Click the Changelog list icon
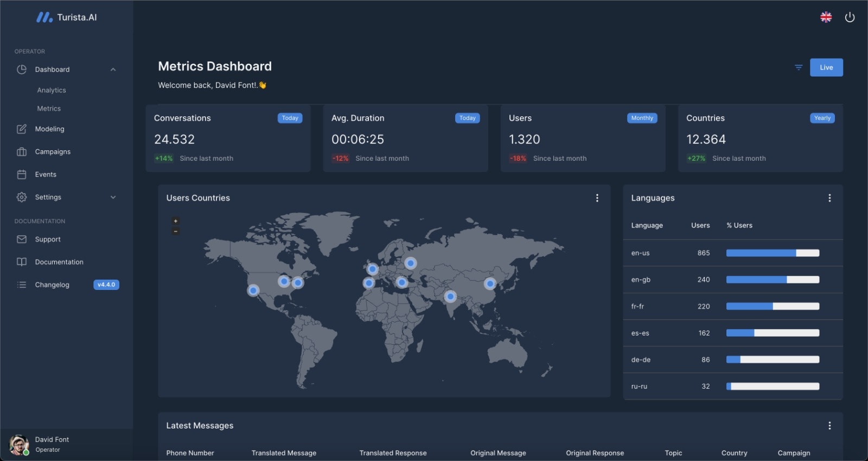This screenshot has width=868, height=461. click(22, 285)
